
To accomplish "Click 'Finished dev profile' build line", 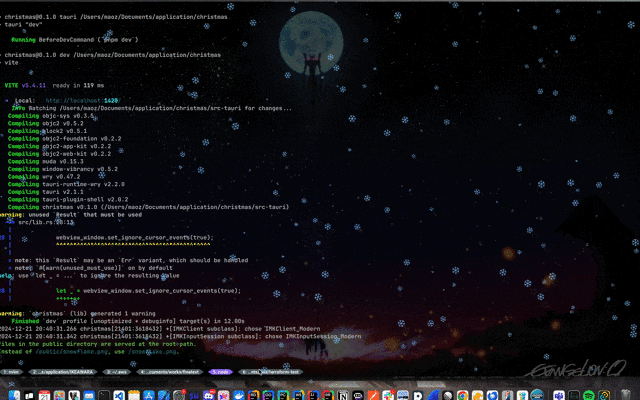I will pos(128,321).
